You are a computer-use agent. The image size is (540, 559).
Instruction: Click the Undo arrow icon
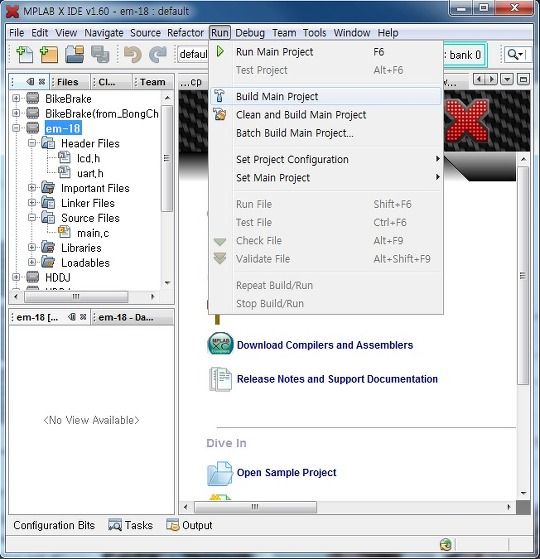(x=133, y=55)
